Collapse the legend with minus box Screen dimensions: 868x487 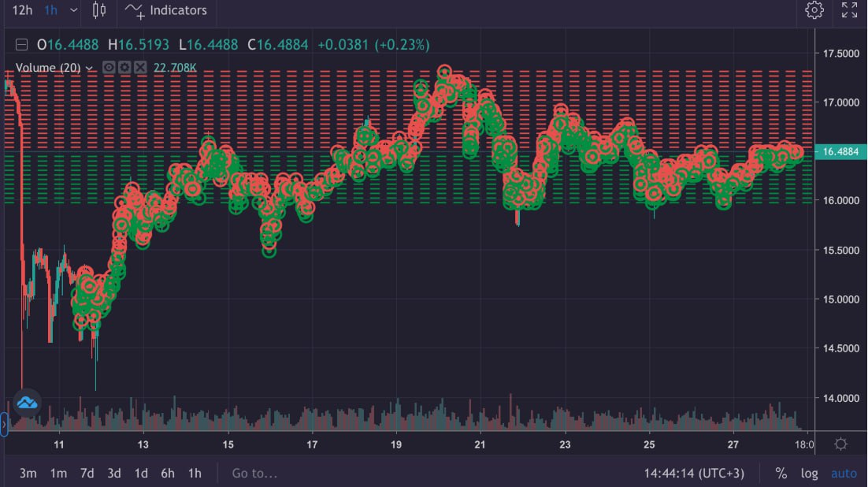pos(21,45)
